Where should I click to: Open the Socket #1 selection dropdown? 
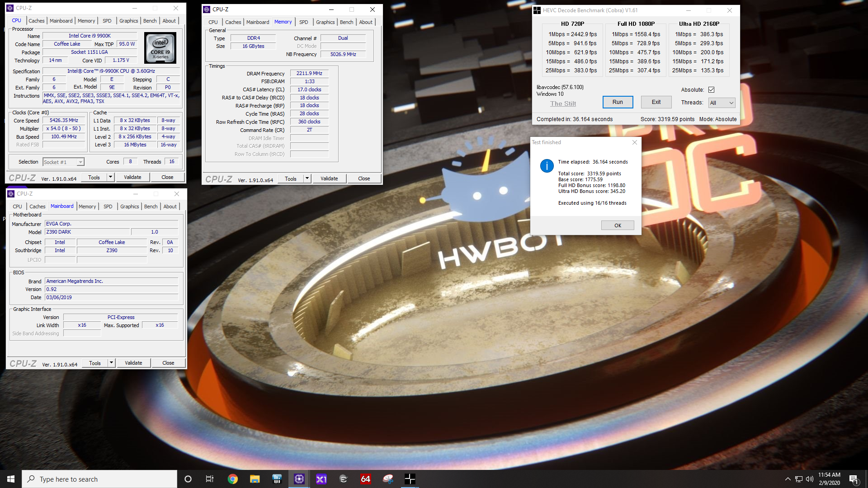[x=64, y=162]
